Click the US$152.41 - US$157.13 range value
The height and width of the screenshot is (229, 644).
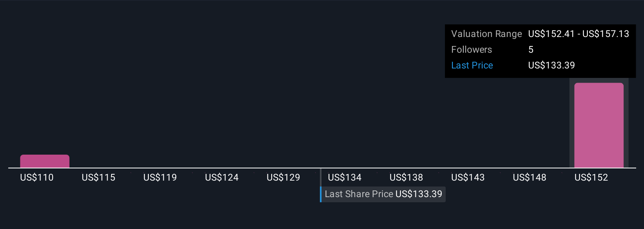(579, 34)
